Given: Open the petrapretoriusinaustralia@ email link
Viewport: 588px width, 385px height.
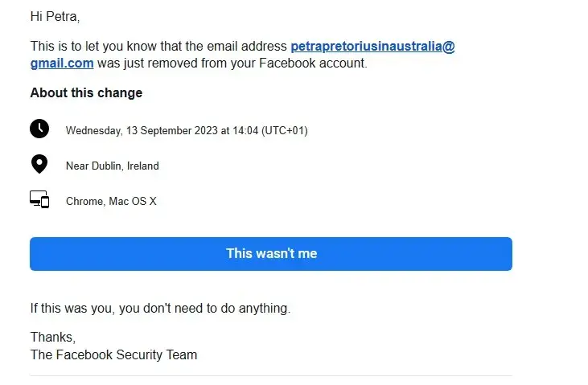Looking at the screenshot, I should (372, 46).
